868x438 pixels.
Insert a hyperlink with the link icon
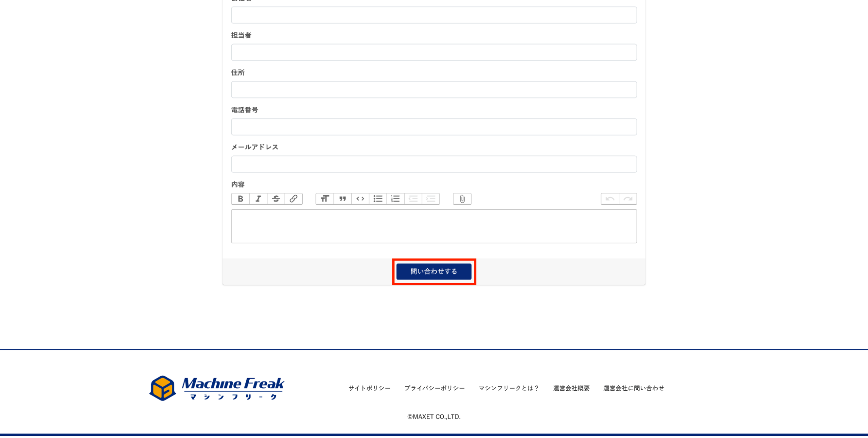coord(294,199)
